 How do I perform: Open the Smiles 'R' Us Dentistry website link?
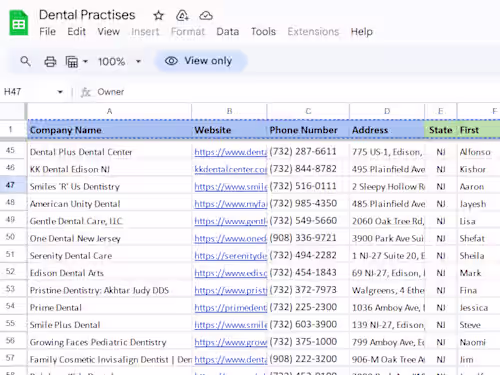[x=231, y=186]
